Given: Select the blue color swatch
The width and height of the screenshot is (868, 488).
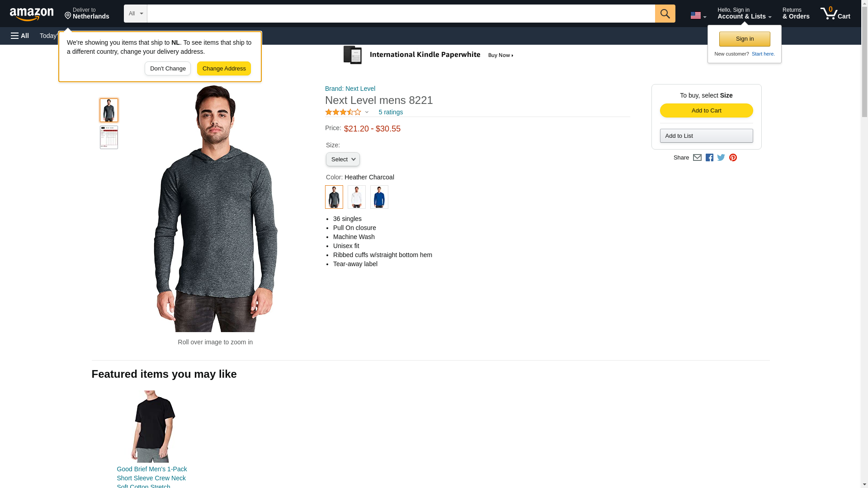Looking at the screenshot, I should (379, 197).
